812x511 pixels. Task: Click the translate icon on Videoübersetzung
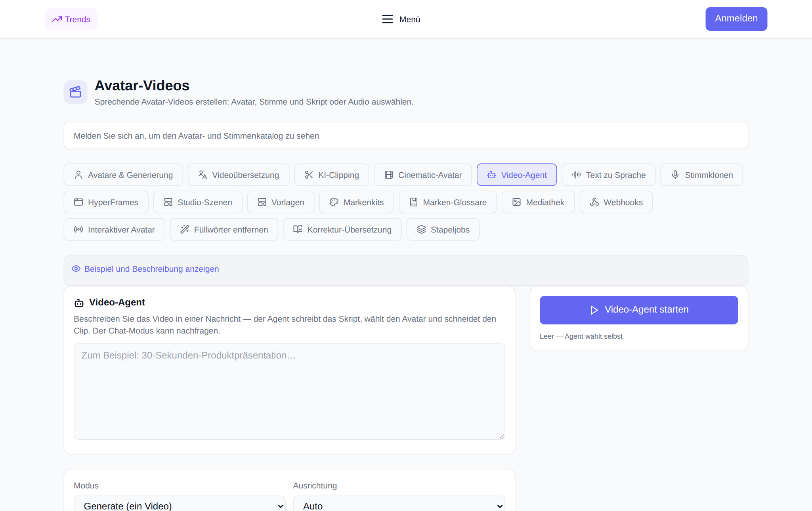point(203,175)
